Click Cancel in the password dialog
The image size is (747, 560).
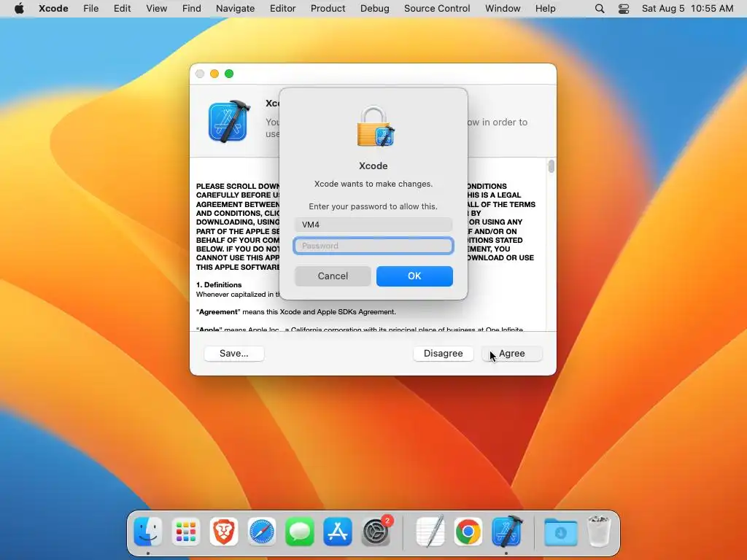pos(333,276)
